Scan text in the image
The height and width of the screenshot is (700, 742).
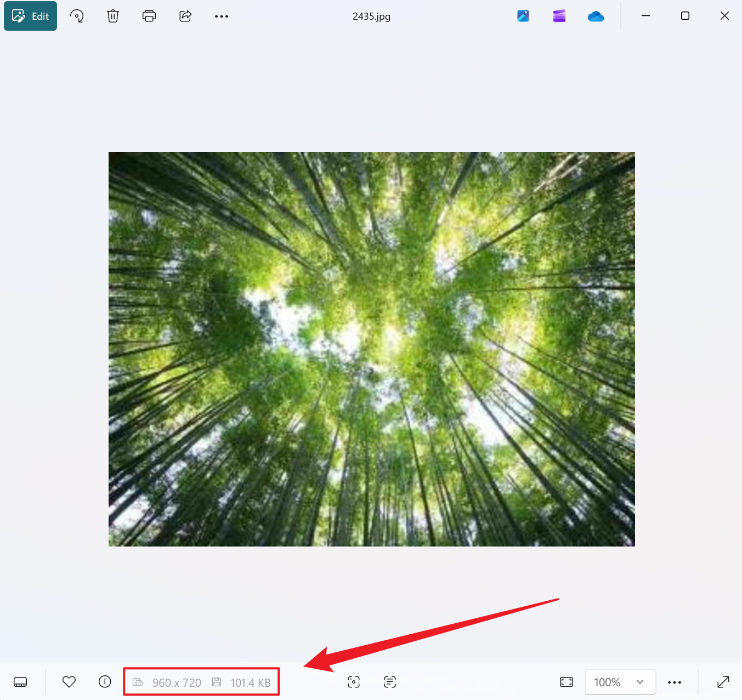coord(390,682)
